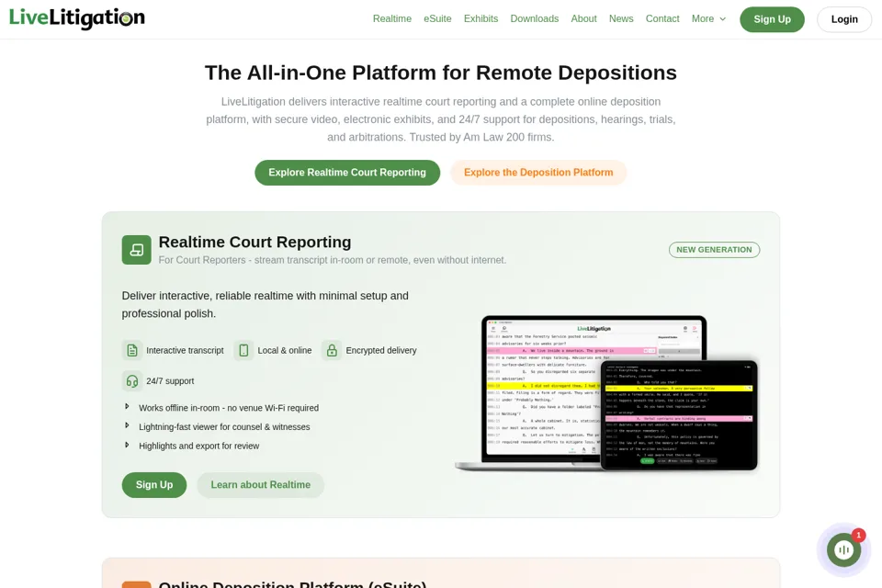882x588 pixels.
Task: Open the eSuite nav link
Action: pos(437,18)
